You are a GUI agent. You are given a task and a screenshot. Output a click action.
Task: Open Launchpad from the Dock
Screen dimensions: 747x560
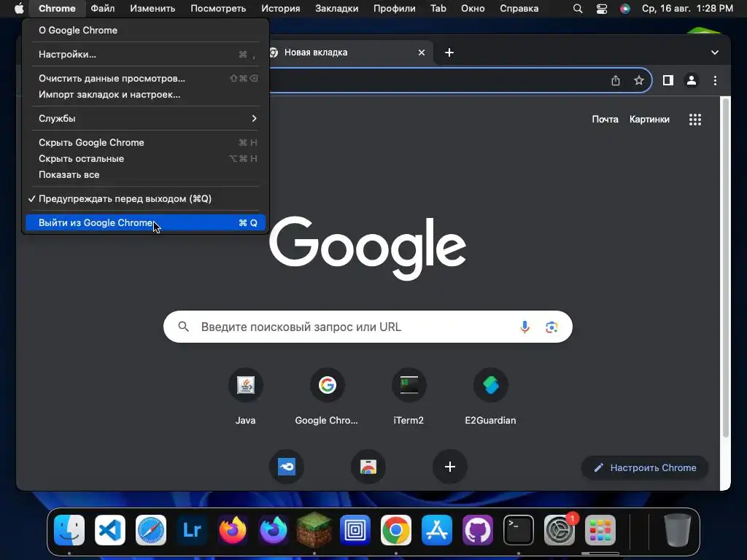point(600,530)
